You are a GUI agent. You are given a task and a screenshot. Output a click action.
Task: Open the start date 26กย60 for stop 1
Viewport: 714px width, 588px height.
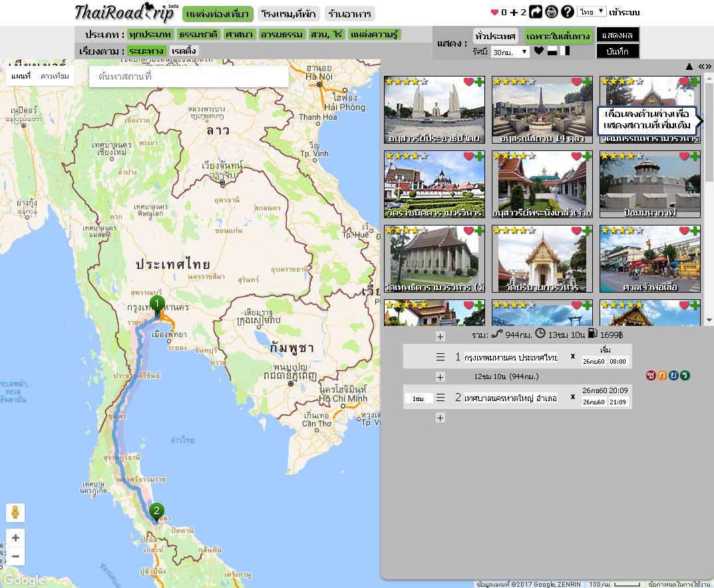[594, 361]
